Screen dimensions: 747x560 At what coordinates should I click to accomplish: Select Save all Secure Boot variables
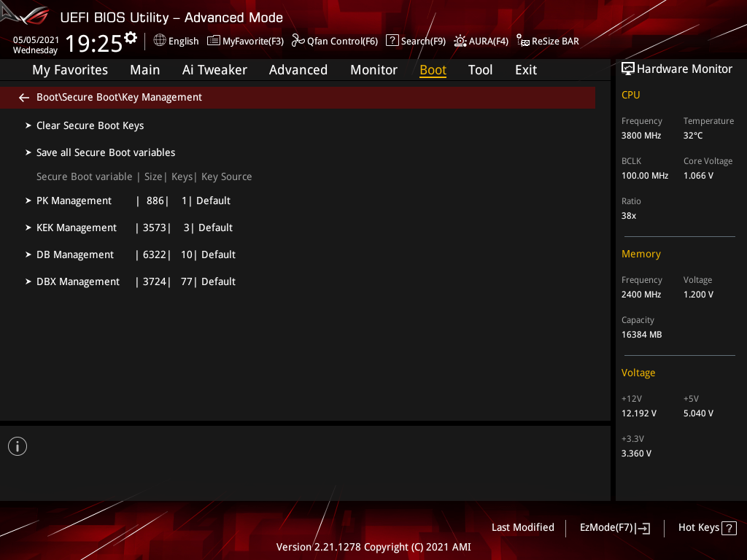(106, 153)
